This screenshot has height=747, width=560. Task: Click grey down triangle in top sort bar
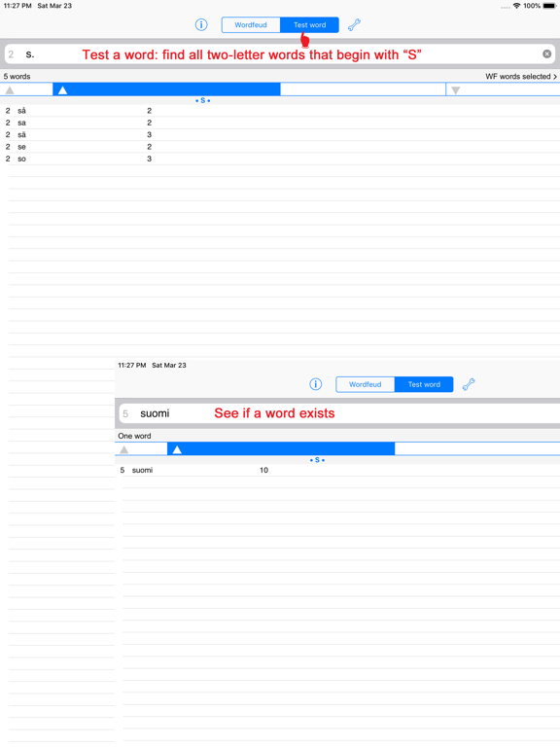456,90
